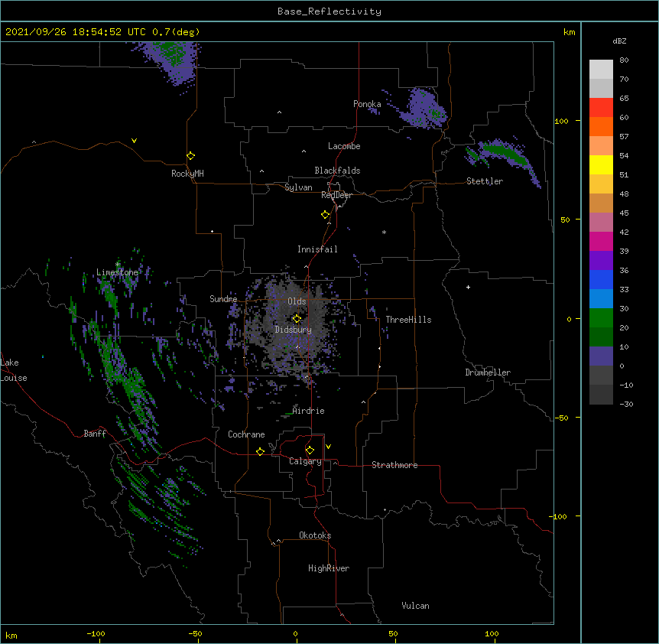
Task: Click the yellow diamond marker south of RedDeer
Action: (325, 214)
